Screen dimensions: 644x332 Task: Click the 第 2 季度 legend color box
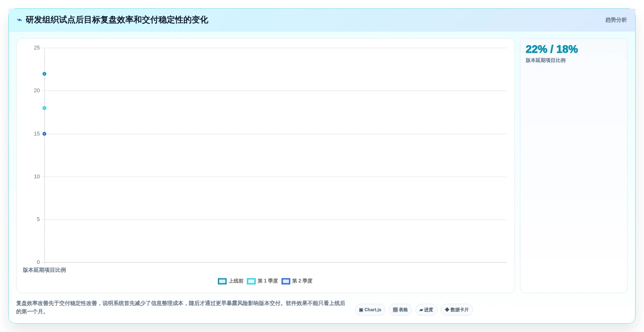tap(286, 281)
